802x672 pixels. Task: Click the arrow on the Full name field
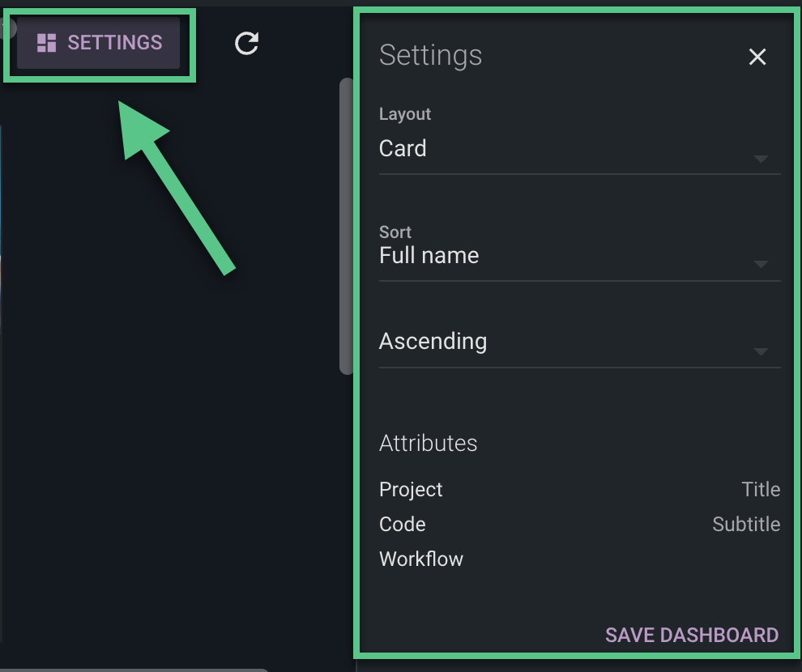click(x=761, y=264)
